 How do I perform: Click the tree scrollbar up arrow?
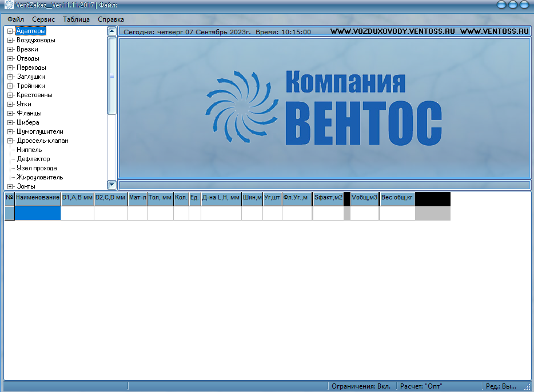[x=111, y=31]
